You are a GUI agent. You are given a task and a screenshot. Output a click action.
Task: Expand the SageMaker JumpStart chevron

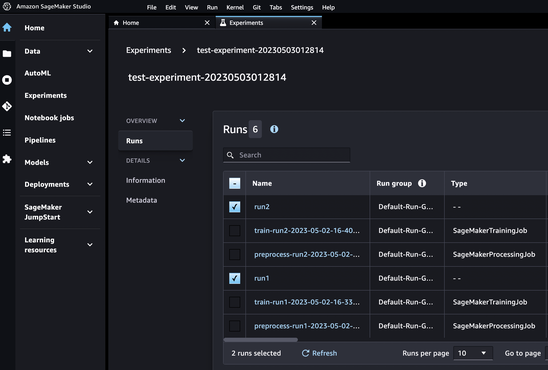click(90, 212)
